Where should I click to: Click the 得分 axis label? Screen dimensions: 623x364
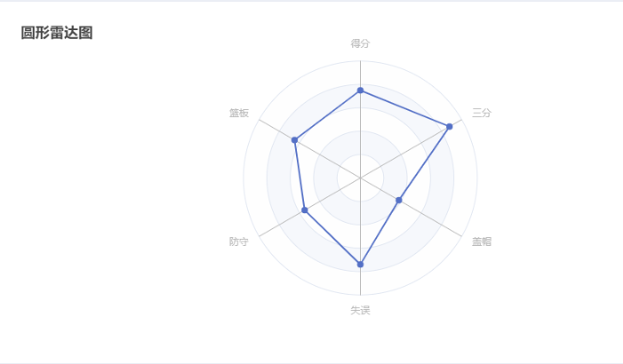tap(360, 44)
